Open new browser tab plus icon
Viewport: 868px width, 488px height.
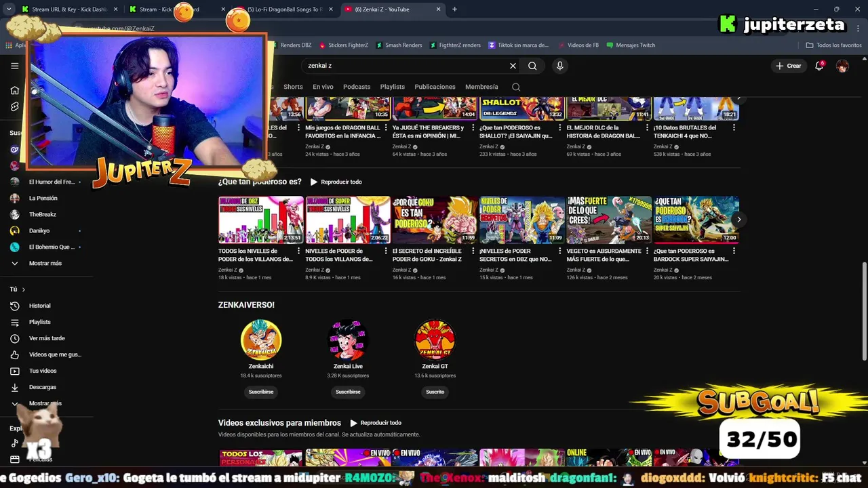(x=454, y=9)
